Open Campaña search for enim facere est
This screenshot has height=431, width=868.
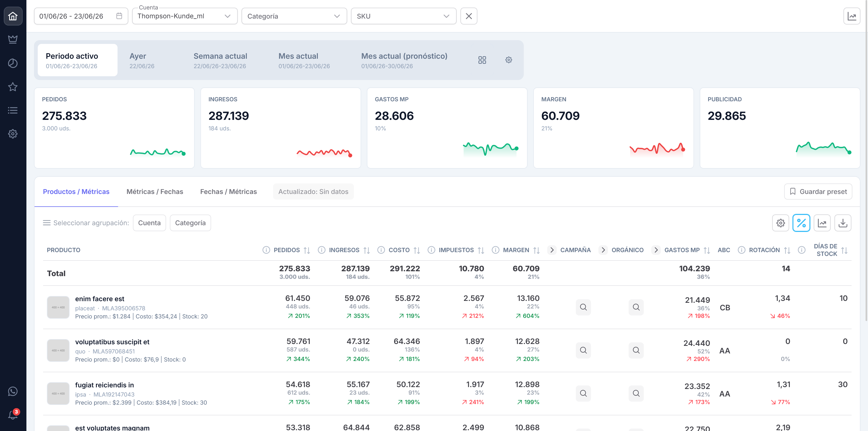tap(583, 307)
